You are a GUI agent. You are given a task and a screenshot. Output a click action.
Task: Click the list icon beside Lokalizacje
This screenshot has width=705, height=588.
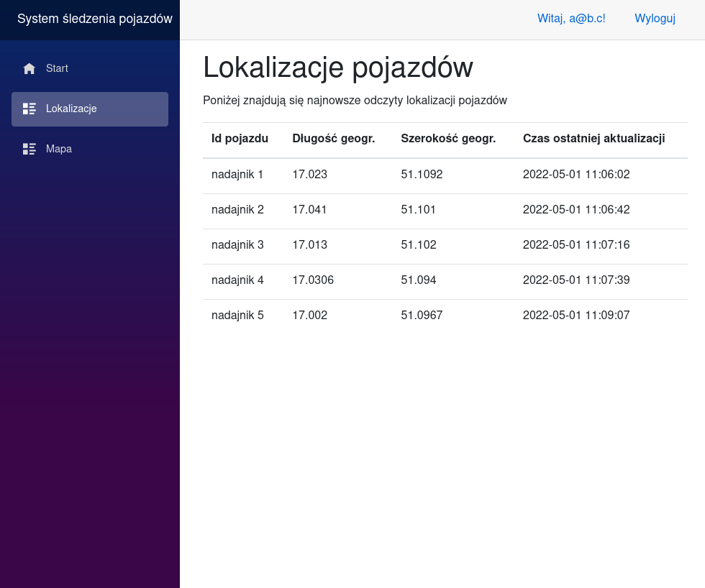tap(29, 109)
